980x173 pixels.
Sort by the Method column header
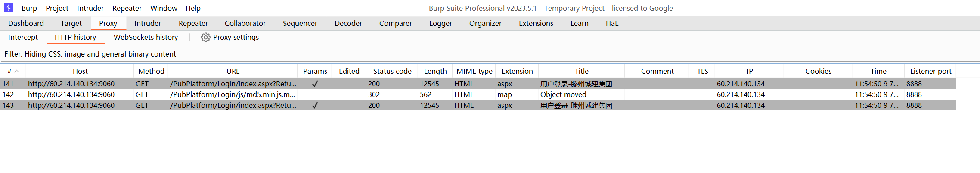click(x=151, y=71)
